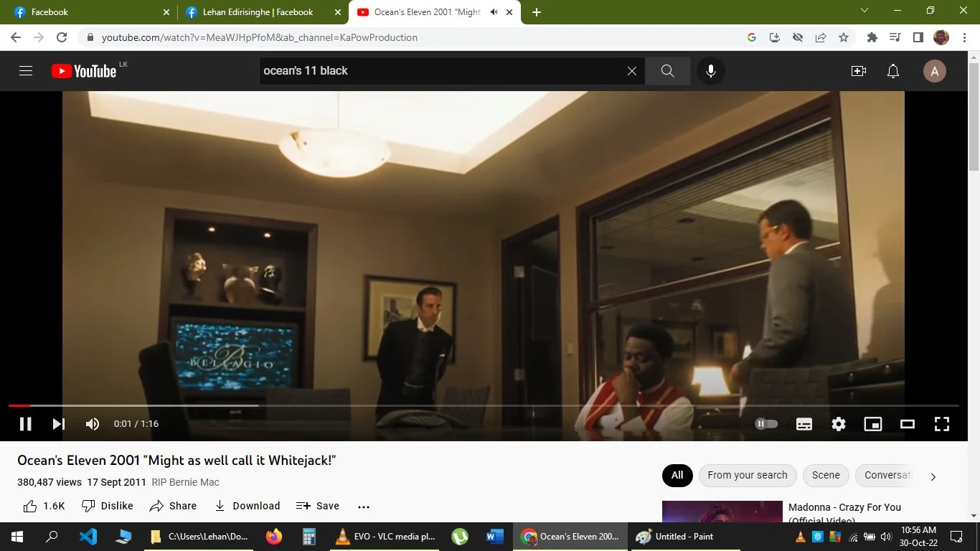Open the Madonna - Crazy For You title
The image size is (980, 551).
tap(844, 513)
